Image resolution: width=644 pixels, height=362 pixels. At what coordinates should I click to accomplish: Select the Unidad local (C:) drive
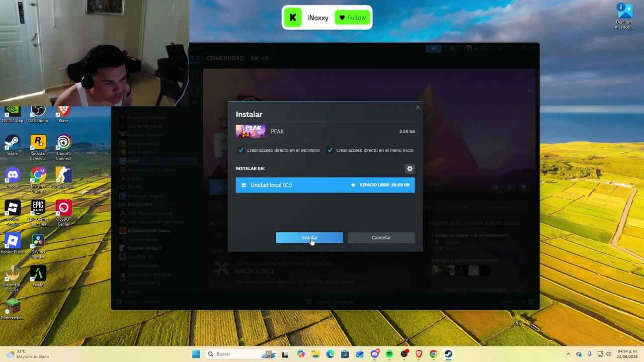click(x=325, y=185)
